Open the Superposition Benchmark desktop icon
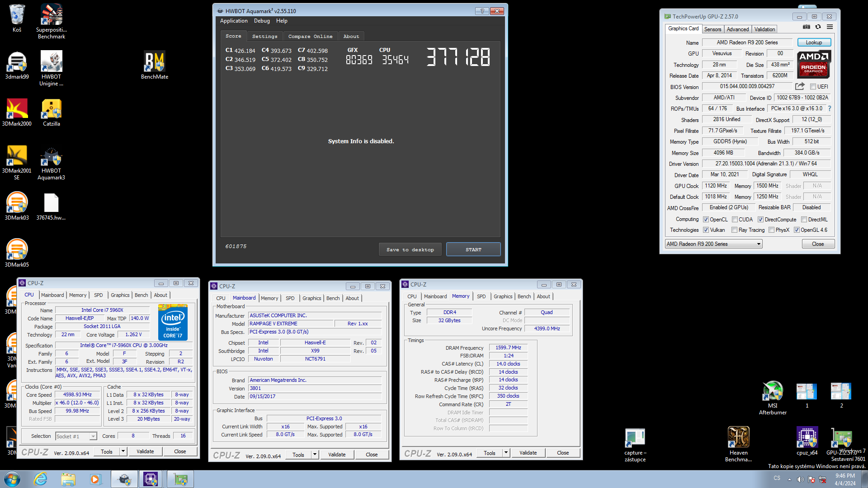The width and height of the screenshot is (868, 488). [x=51, y=21]
